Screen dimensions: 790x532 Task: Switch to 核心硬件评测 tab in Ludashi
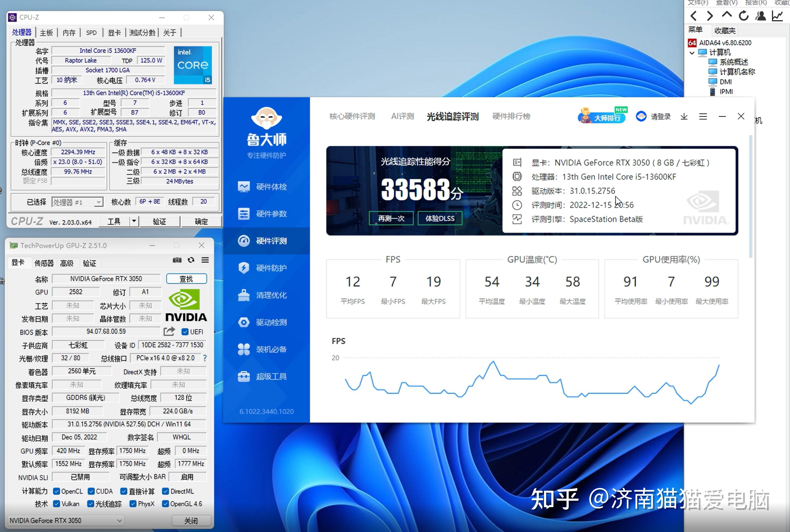pyautogui.click(x=352, y=117)
